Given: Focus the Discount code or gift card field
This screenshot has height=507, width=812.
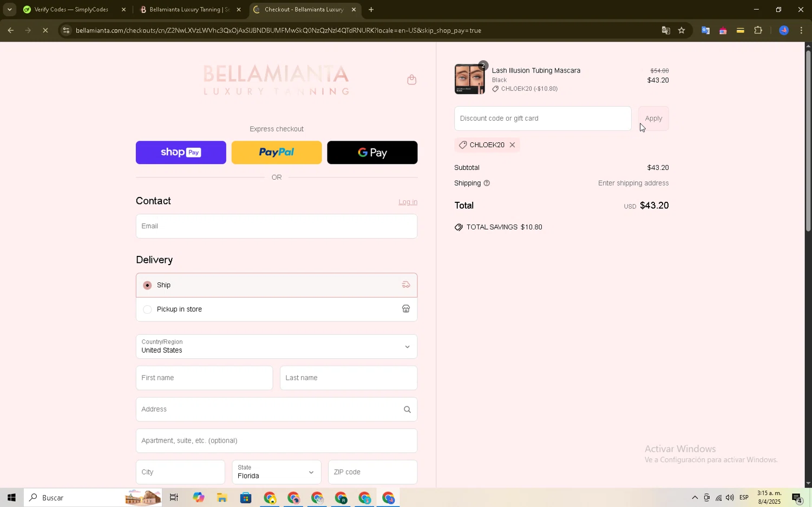Looking at the screenshot, I should 542,118.
